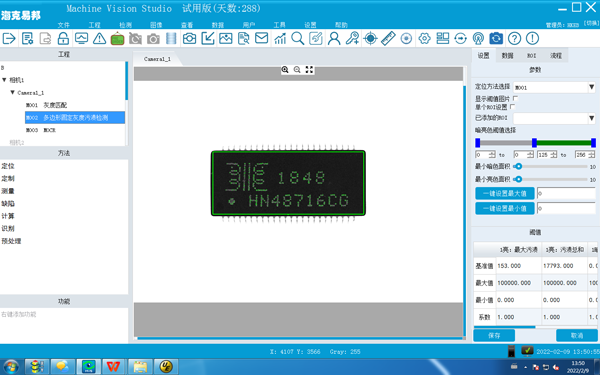The height and width of the screenshot is (375, 600).
Task: Collapse the Camera1_1 tree node
Action: pyautogui.click(x=13, y=92)
